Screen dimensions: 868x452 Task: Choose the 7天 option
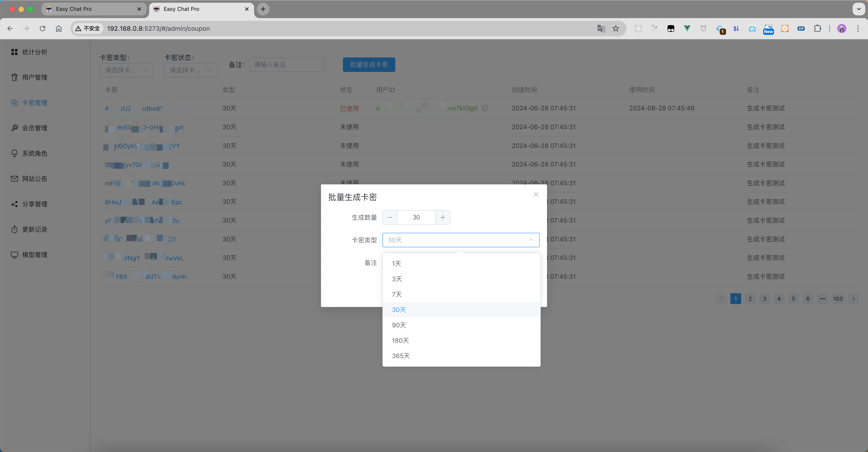tap(397, 295)
